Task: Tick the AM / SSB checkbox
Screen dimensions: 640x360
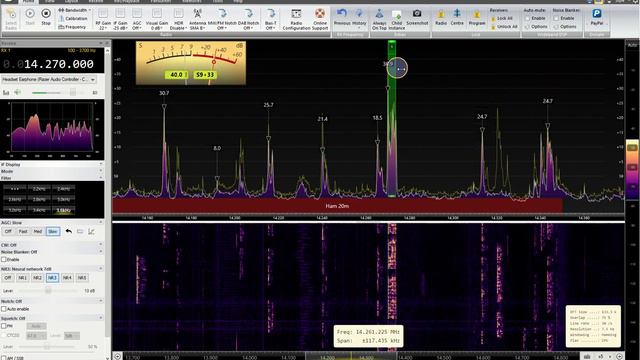Action: (x=4, y=358)
